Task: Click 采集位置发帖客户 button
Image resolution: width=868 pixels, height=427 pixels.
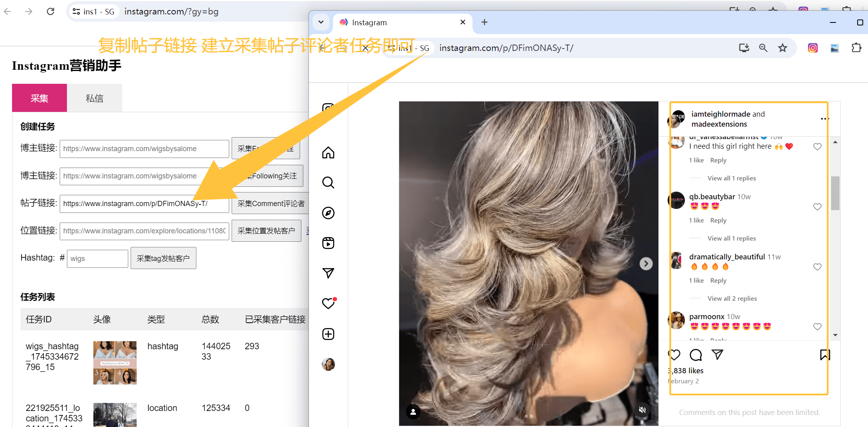Action: pos(266,231)
